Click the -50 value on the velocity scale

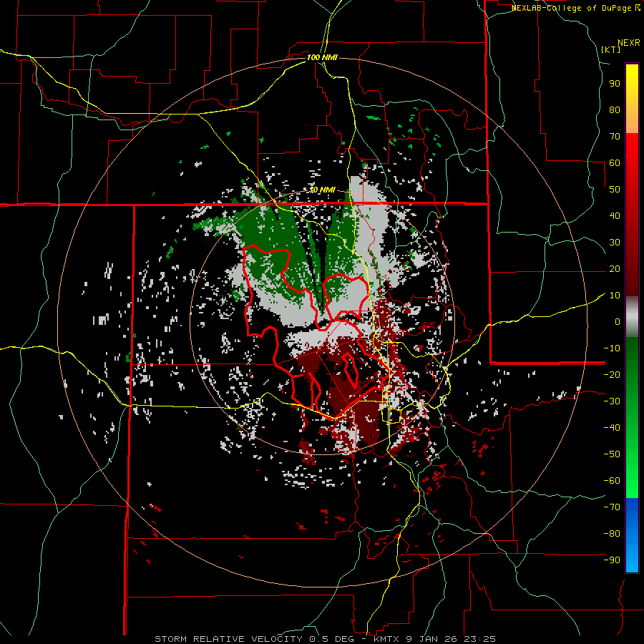pyautogui.click(x=612, y=454)
